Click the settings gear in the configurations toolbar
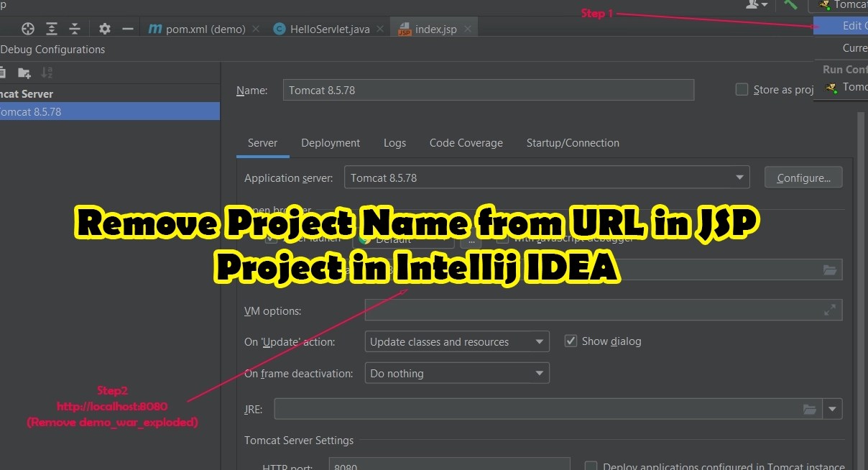The height and width of the screenshot is (470, 868). 104,28
